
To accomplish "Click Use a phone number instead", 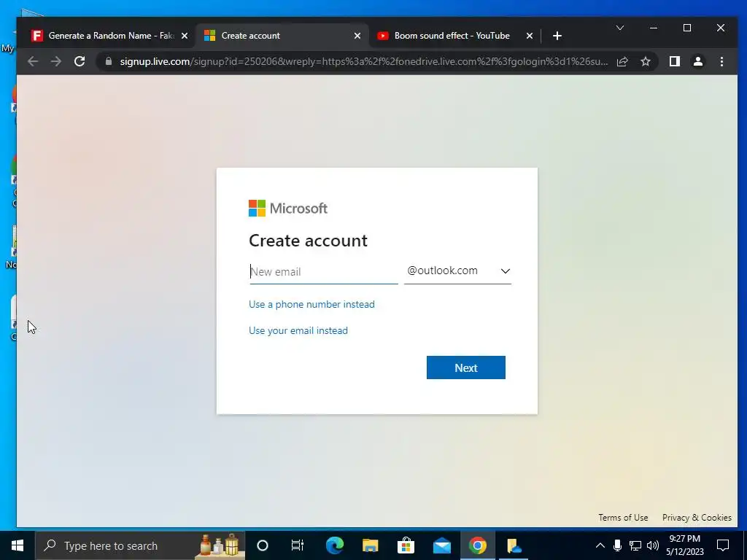I will (311, 304).
